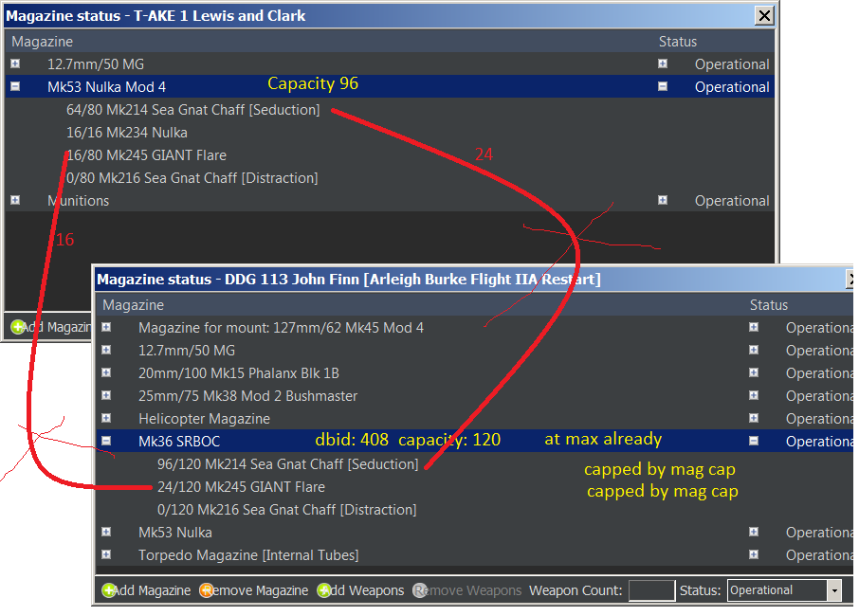Image resolution: width=859 pixels, height=616 pixels.
Task: Click Magazine column header in John Finn window
Action: point(133,304)
